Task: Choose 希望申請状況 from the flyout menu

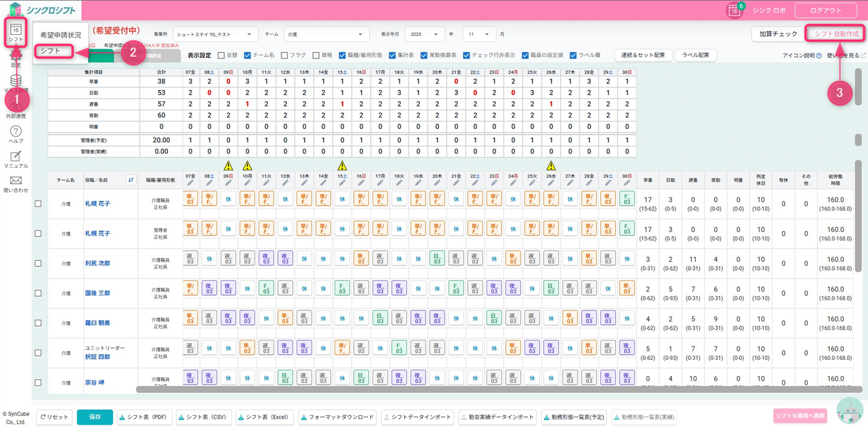Action: coord(60,35)
